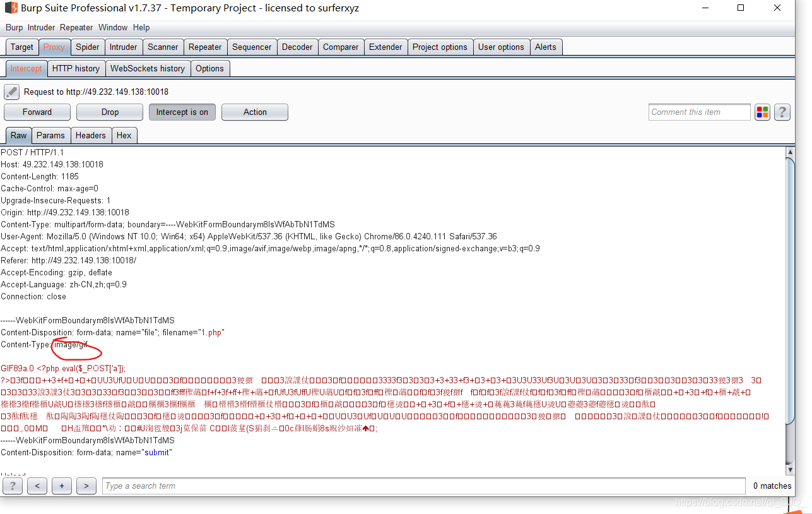The height and width of the screenshot is (514, 812).
Task: Open the Intruder menu in menu bar
Action: (x=42, y=27)
